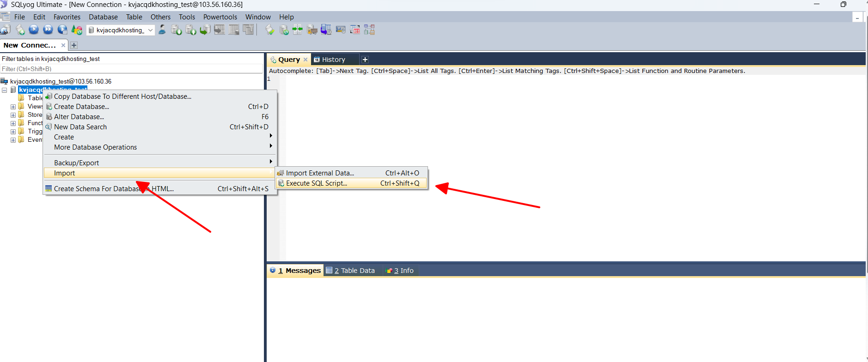This screenshot has width=868, height=362.
Task: Click the import database icon with green down arrow
Action: pos(176,30)
